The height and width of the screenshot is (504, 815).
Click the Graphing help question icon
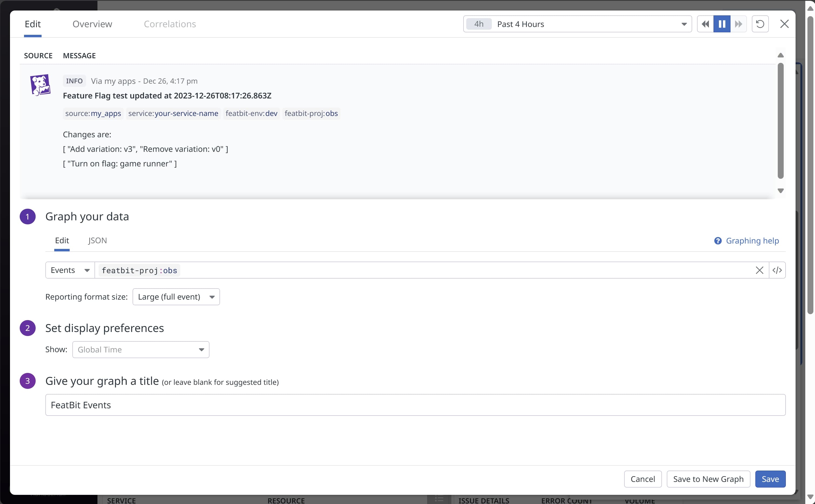(718, 241)
